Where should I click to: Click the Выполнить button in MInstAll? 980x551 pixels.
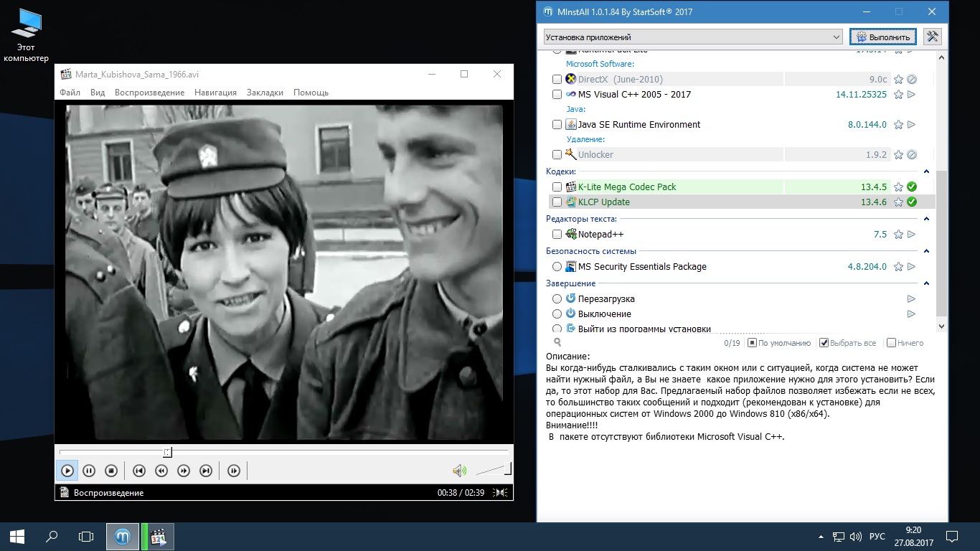tap(883, 37)
